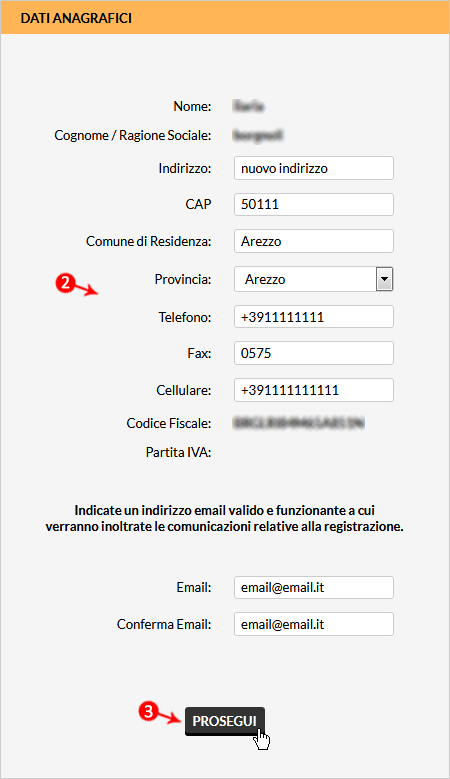Click the red number 2 marker
Screen dimensions: 450x779
coord(65,284)
